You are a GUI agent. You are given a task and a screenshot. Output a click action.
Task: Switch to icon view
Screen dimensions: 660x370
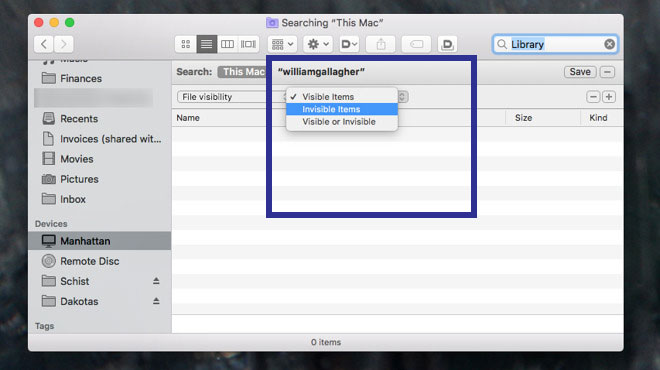click(x=186, y=44)
